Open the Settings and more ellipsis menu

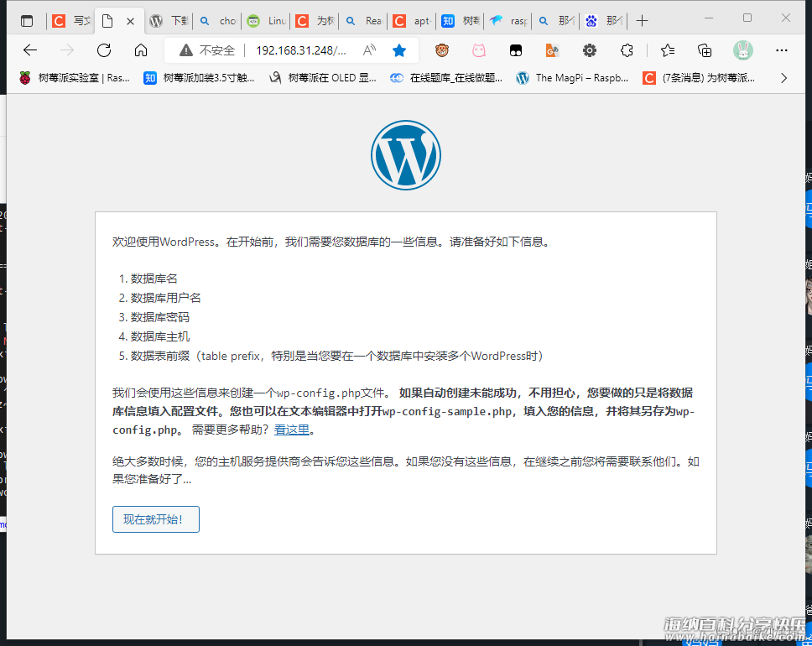(782, 50)
